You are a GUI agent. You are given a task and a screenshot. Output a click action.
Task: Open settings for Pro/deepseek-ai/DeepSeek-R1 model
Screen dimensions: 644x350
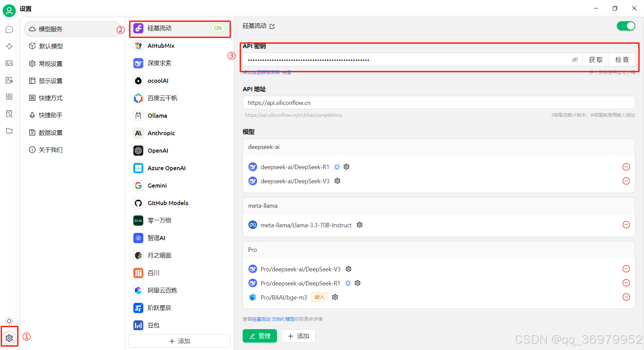click(x=358, y=283)
